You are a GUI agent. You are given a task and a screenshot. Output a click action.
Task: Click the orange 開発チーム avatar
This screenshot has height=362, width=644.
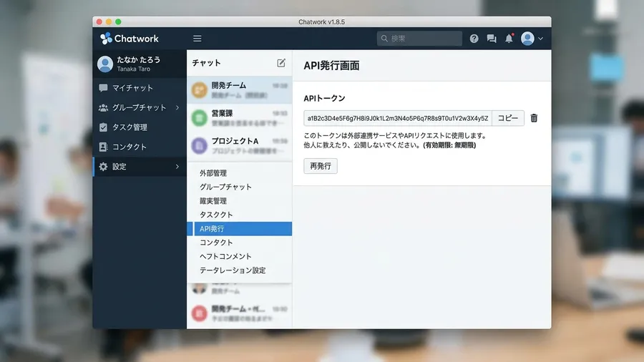pos(199,90)
